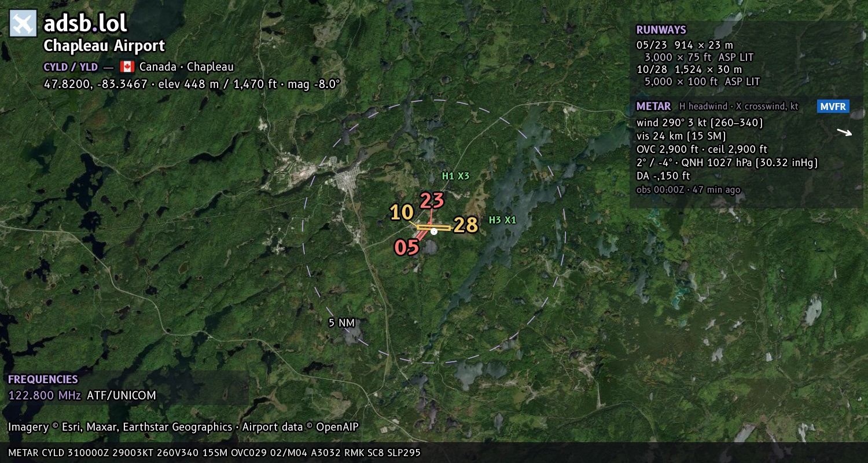Click the 3,000 × 75 ft ASP LIT line
The image size is (868, 463).
pyautogui.click(x=699, y=57)
